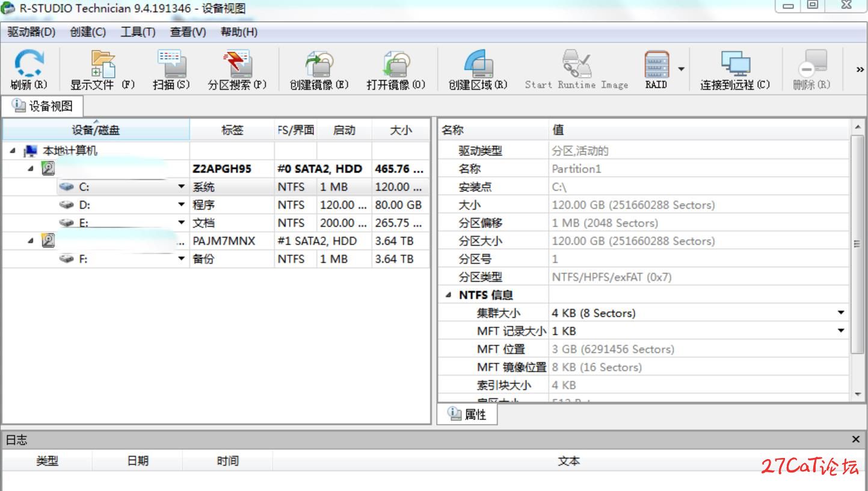Open the 帮助(H) menu

tap(239, 32)
